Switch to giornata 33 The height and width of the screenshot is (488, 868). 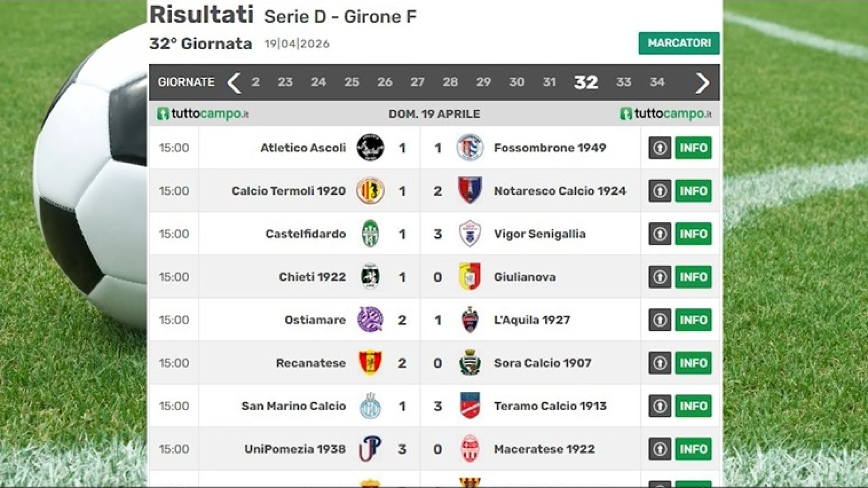(x=624, y=82)
